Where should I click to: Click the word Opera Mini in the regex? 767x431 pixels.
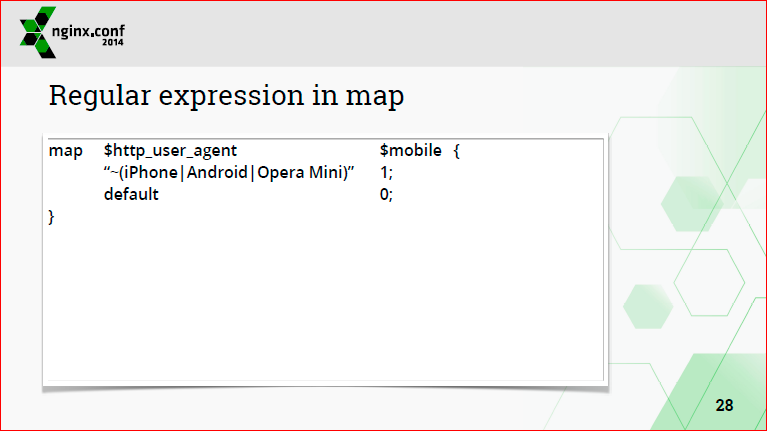(x=302, y=173)
